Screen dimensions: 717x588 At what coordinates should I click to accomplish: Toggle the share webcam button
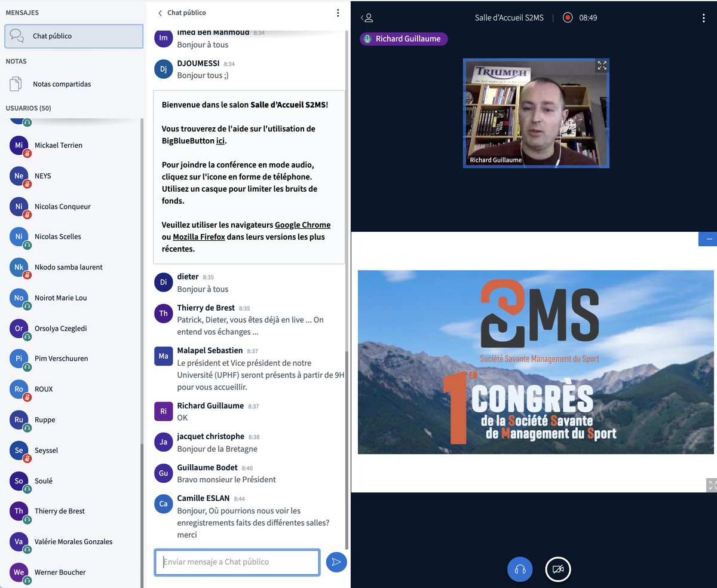click(558, 569)
